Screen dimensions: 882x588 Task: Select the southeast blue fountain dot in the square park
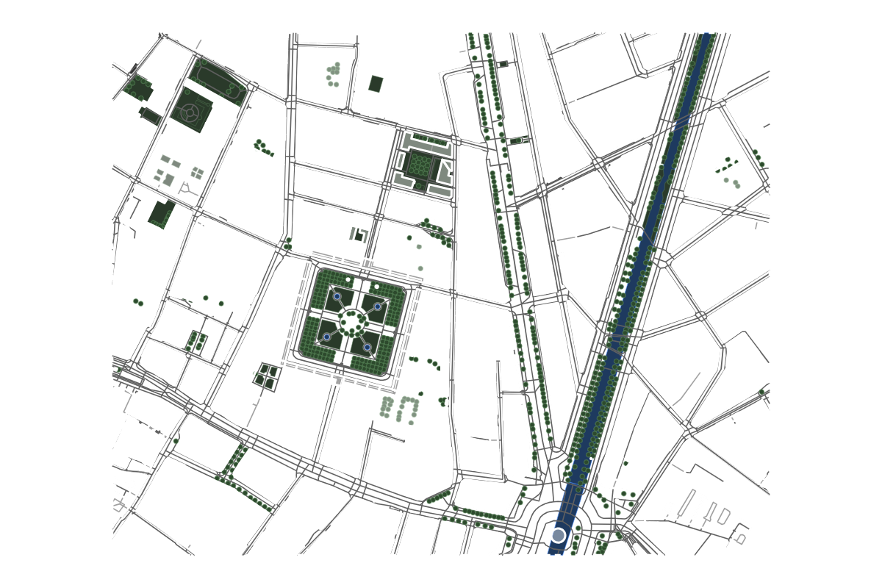pyautogui.click(x=367, y=347)
